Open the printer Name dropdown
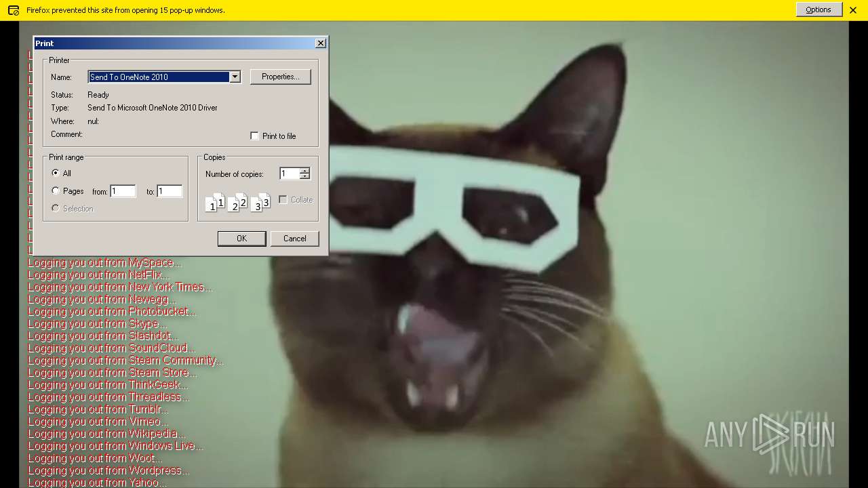Image resolution: width=868 pixels, height=488 pixels. 235,77
